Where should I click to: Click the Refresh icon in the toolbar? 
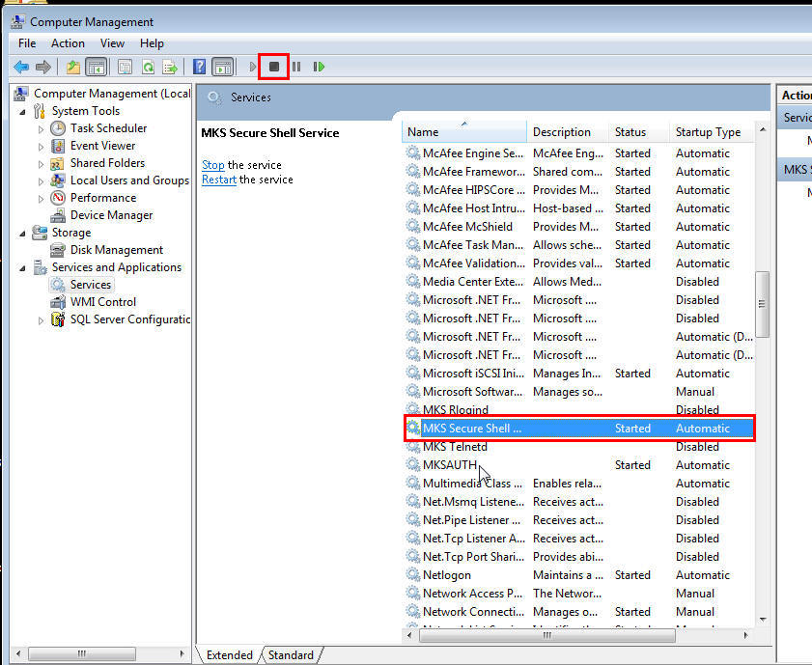coord(148,66)
